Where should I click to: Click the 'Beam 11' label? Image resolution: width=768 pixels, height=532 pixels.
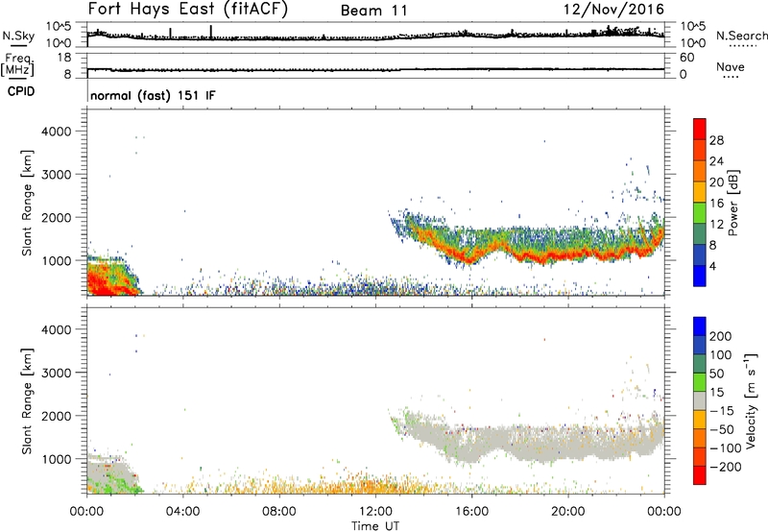point(374,11)
